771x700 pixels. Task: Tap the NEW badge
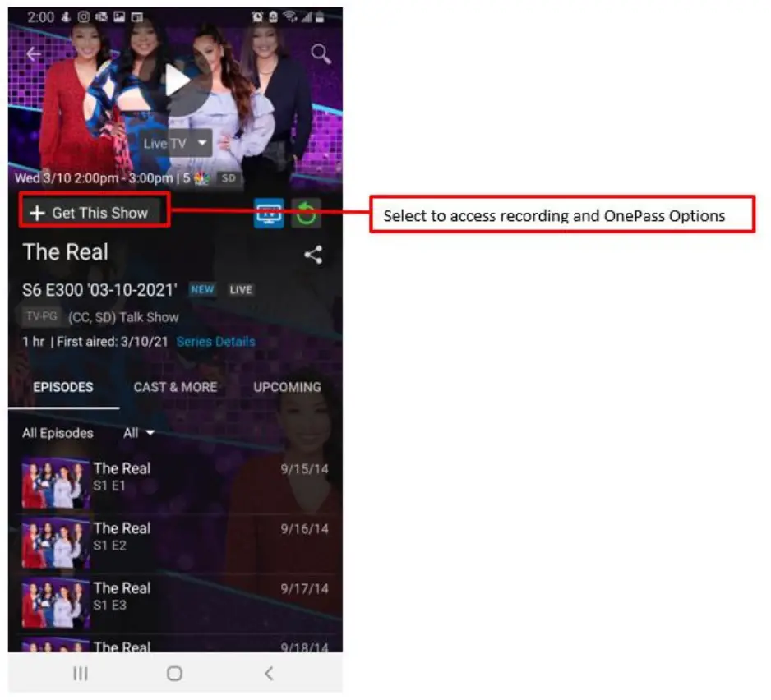[x=202, y=289]
